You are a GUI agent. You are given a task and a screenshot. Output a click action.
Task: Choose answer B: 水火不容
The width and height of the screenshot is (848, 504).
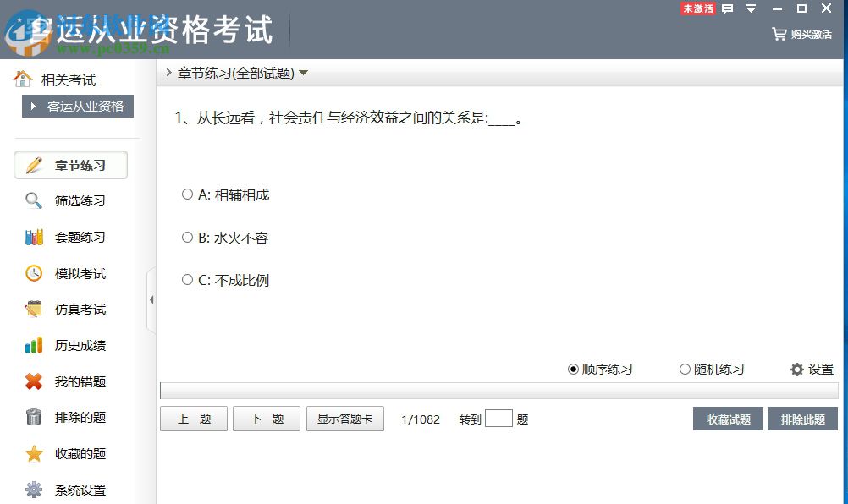(187, 238)
